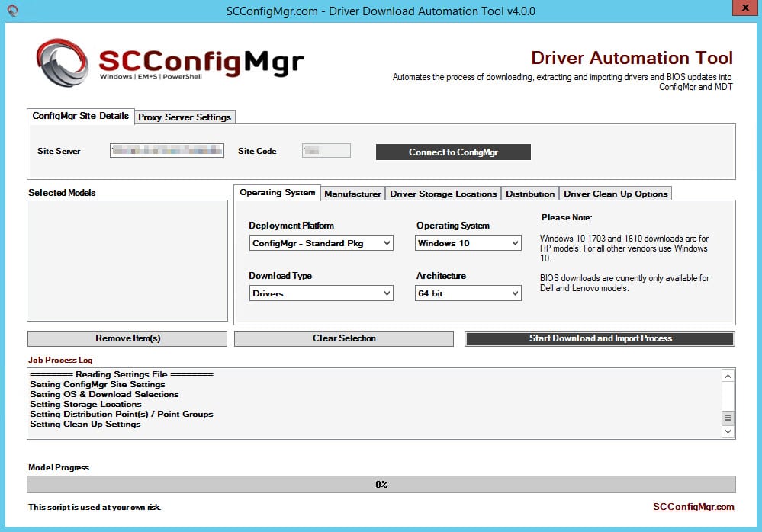Open the Manufacturer tab
This screenshot has width=762, height=532.
(x=353, y=194)
